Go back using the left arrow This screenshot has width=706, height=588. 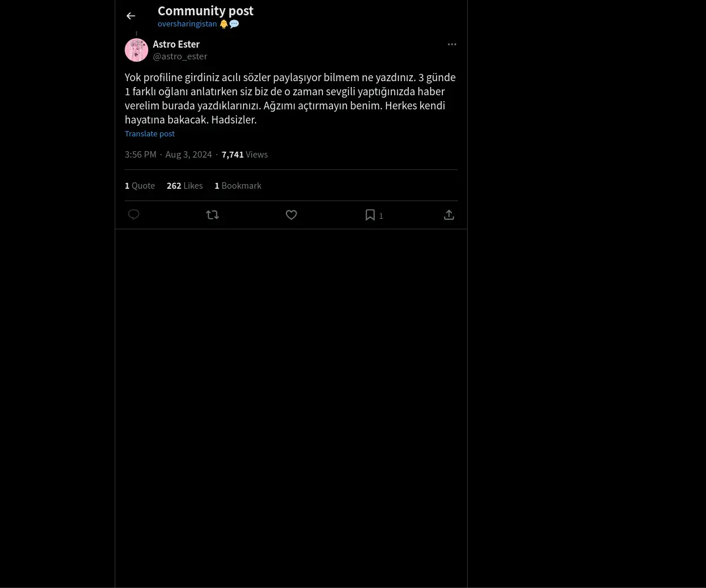pos(131,16)
